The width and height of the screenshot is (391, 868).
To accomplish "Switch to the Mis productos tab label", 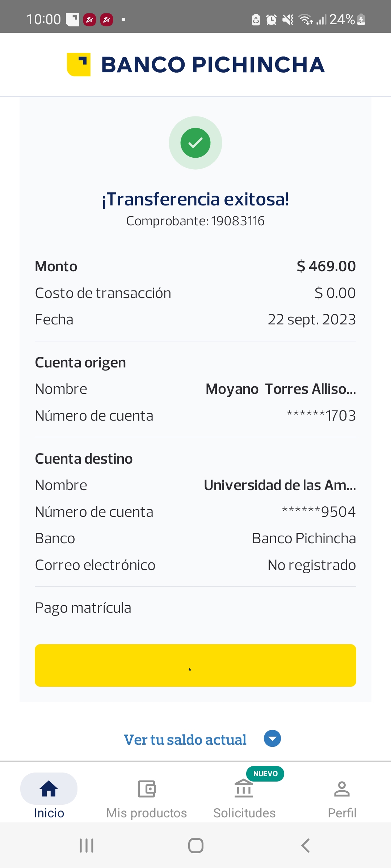I will pyautogui.click(x=147, y=813).
